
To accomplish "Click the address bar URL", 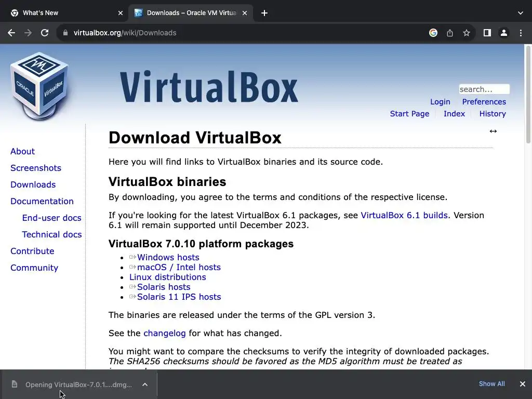I will 125,33.
